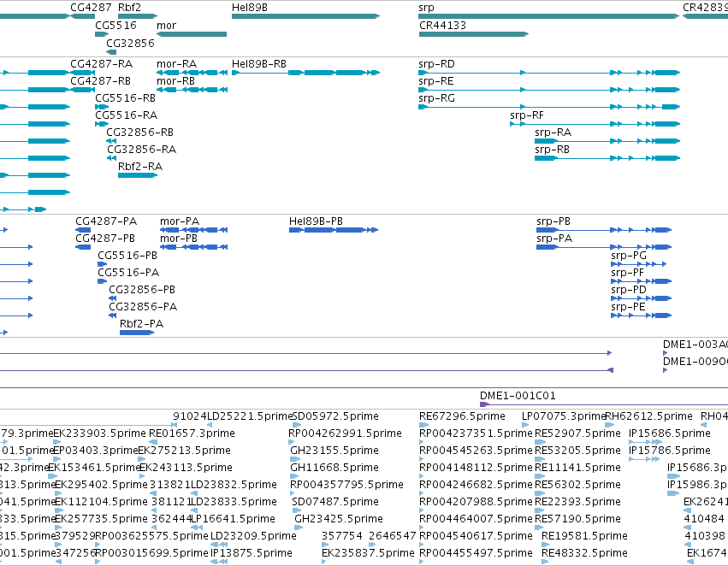Click the Rbf2-PA protein label
Viewport: 728px width, 566px height.
coord(142,324)
